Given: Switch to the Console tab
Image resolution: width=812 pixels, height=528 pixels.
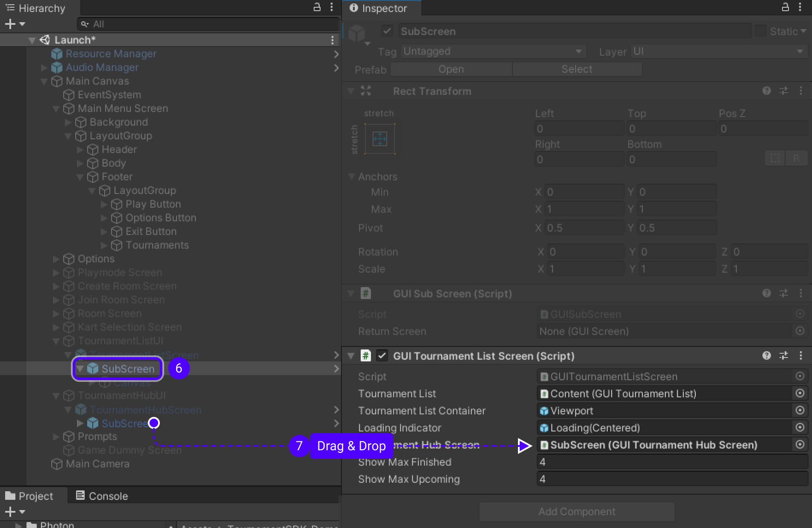Looking at the screenshot, I should (102, 496).
